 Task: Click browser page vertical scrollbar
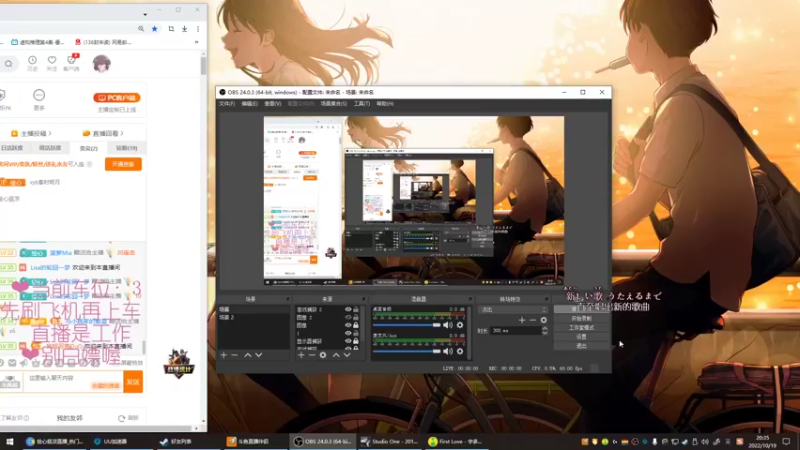[204, 66]
